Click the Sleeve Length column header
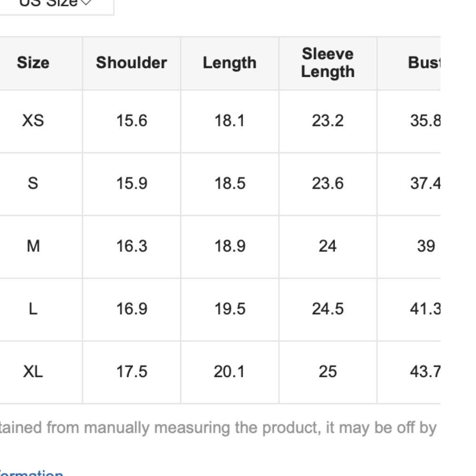This screenshot has width=476, height=476. pyautogui.click(x=327, y=63)
